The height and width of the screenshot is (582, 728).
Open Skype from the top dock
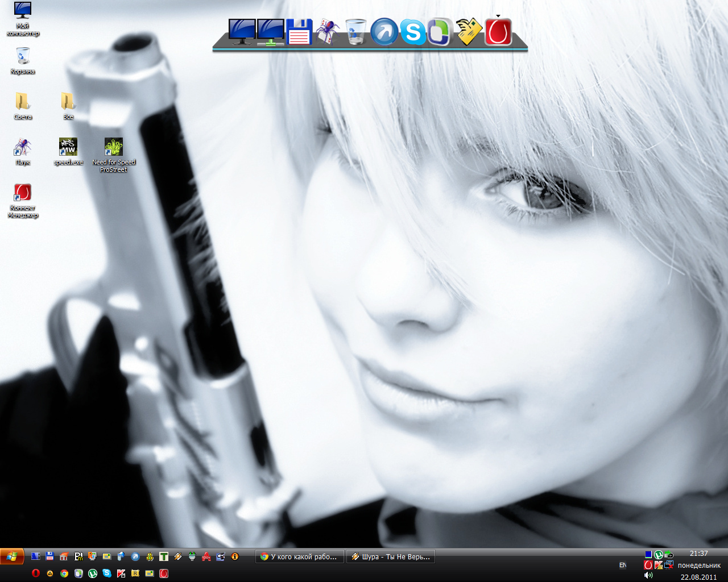[413, 32]
